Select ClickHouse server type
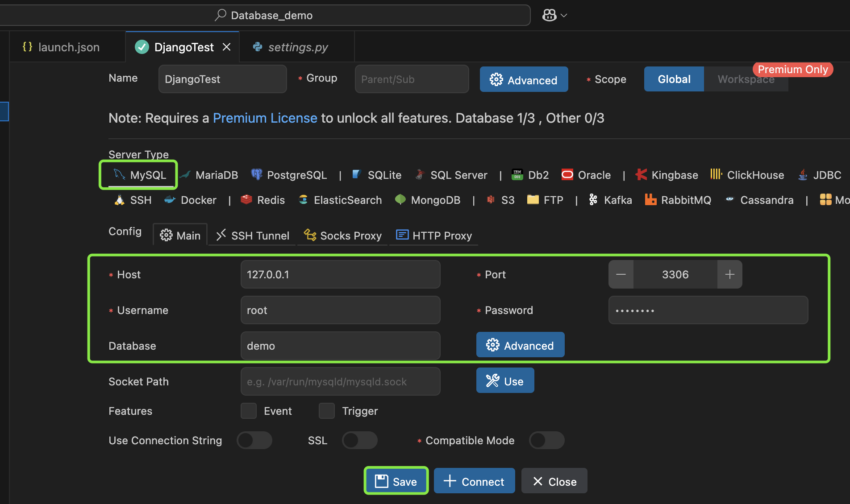Viewport: 850px width, 504px height. [x=747, y=175]
